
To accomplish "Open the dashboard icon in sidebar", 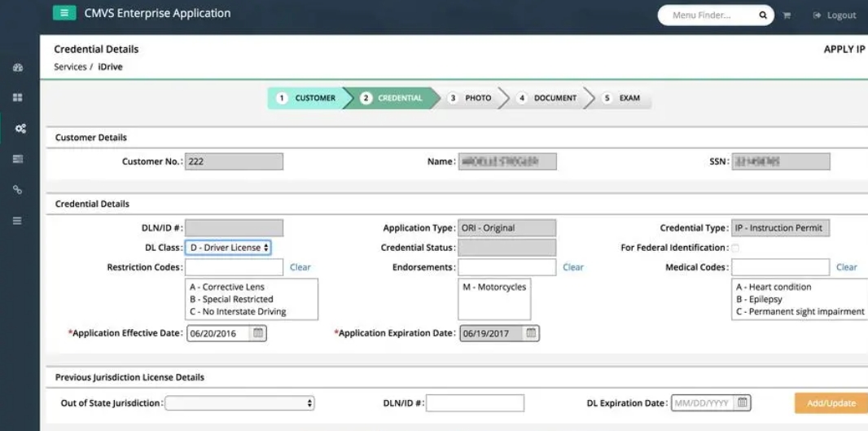I will 18,68.
